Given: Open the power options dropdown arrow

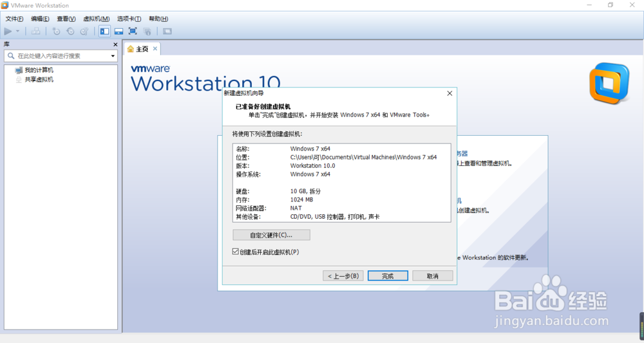Looking at the screenshot, I should click(x=17, y=31).
